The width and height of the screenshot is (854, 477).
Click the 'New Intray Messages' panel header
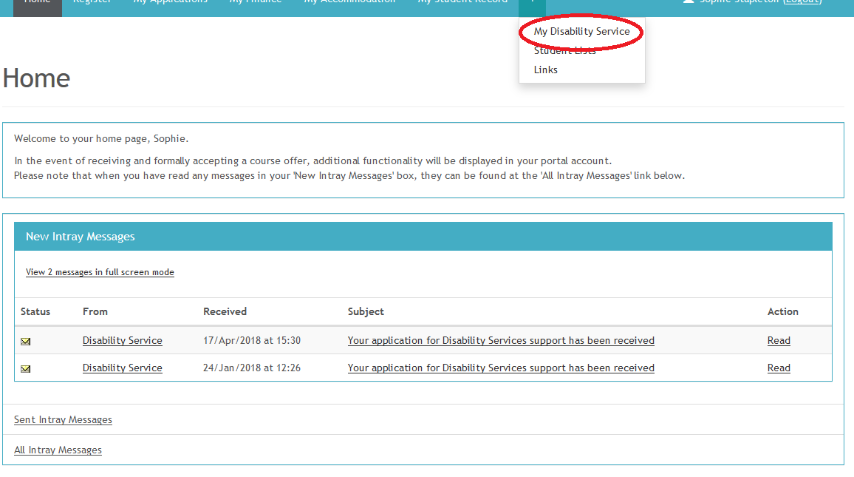(x=423, y=236)
